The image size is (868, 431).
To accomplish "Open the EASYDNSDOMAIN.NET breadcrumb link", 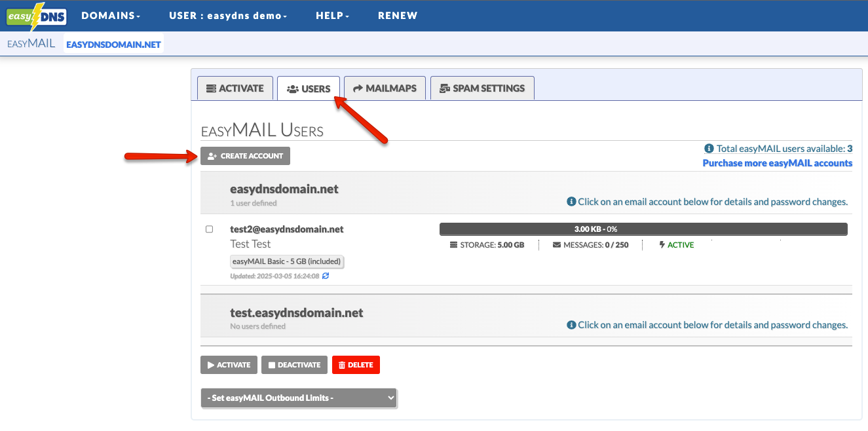I will click(113, 45).
